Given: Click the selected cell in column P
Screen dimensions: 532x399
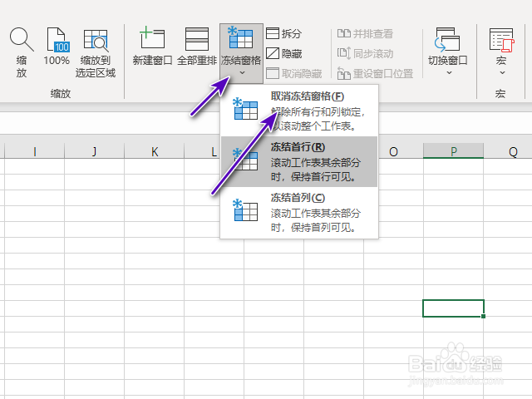Looking at the screenshot, I should point(453,308).
